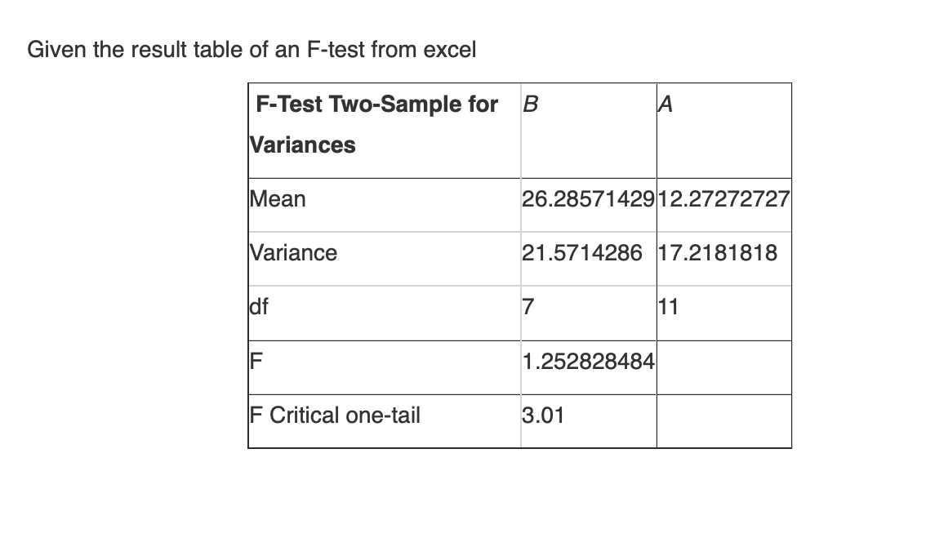Click the variance value 21.5714286
This screenshot has height=560, width=926.
tap(581, 252)
